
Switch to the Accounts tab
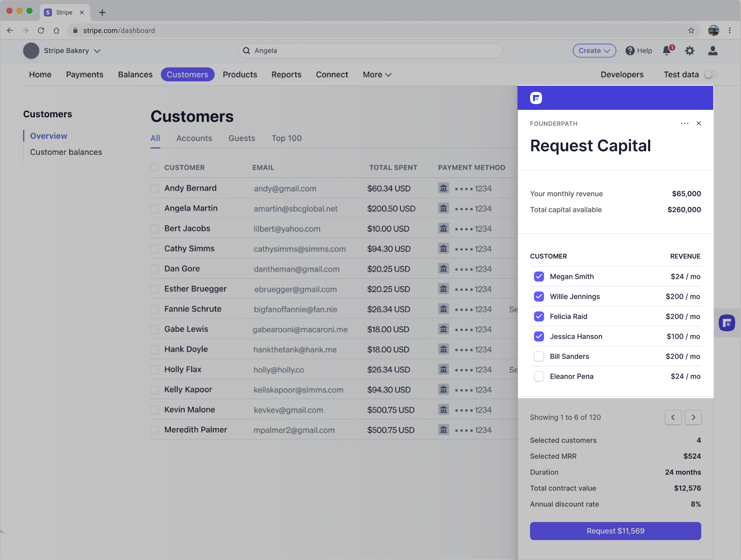coord(194,138)
